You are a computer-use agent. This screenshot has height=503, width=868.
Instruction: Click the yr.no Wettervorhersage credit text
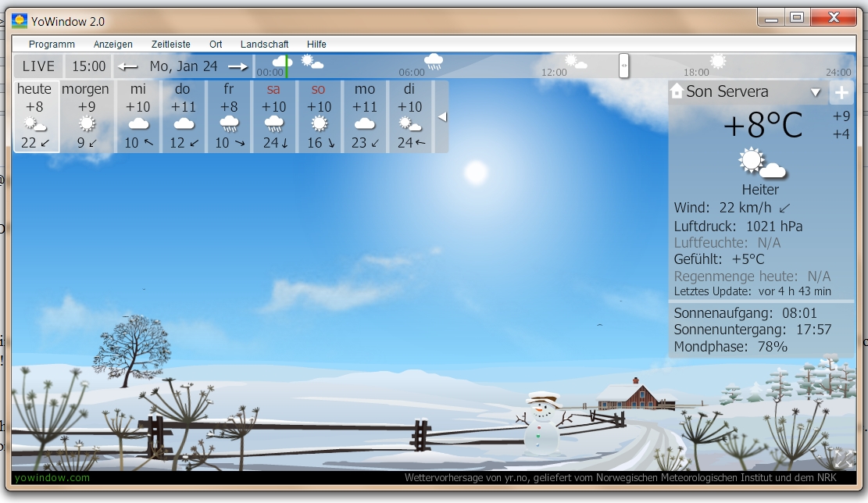click(620, 477)
